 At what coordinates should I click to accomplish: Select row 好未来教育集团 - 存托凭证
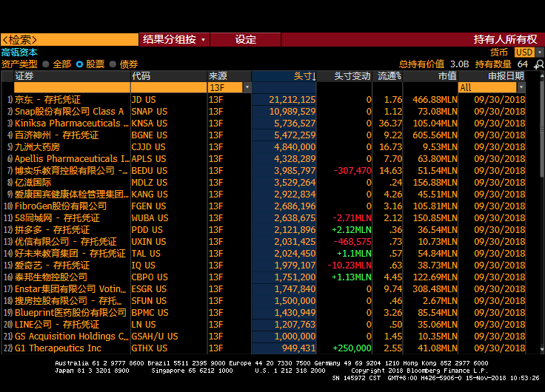point(264,254)
